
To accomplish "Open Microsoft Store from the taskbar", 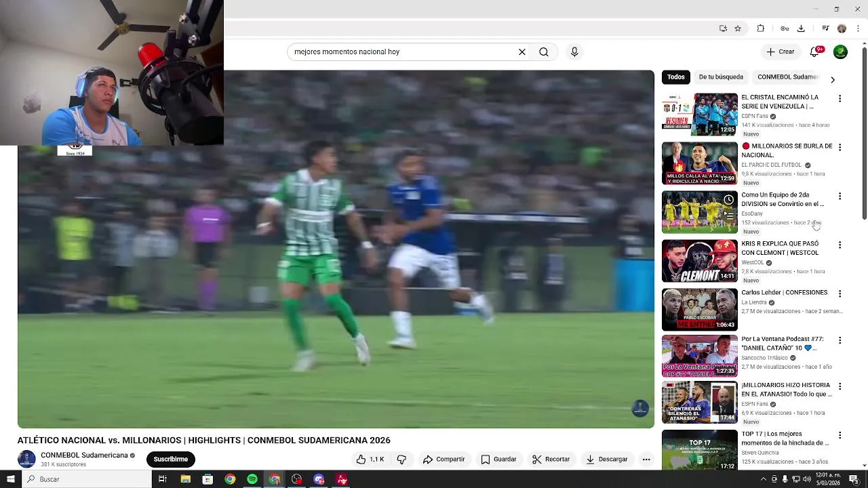I will pyautogui.click(x=208, y=479).
